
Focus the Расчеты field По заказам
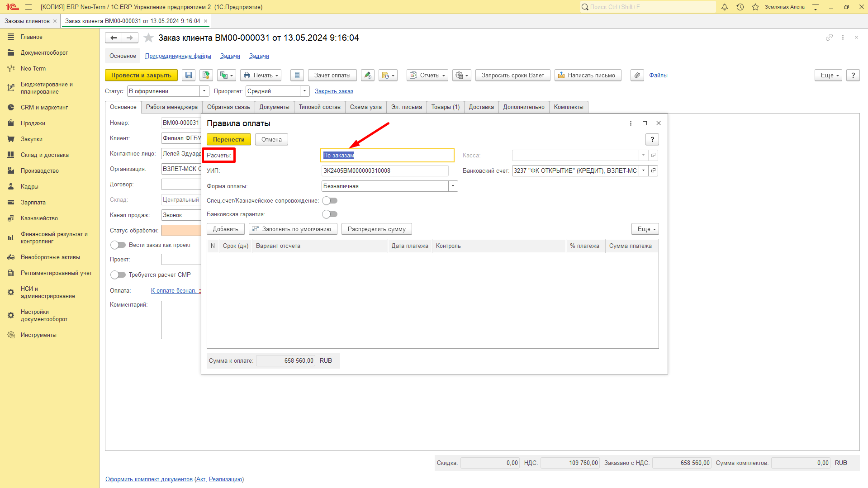[x=387, y=156]
